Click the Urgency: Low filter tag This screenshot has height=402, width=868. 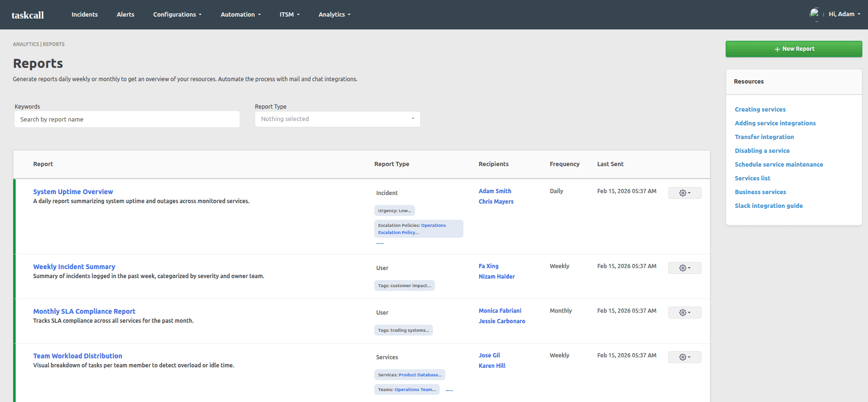[395, 210]
